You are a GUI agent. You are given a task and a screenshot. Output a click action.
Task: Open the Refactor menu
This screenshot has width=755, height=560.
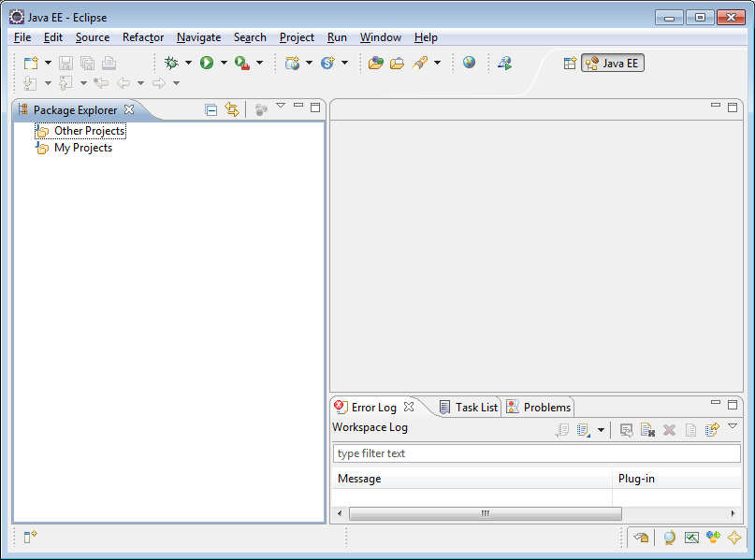pyautogui.click(x=143, y=37)
